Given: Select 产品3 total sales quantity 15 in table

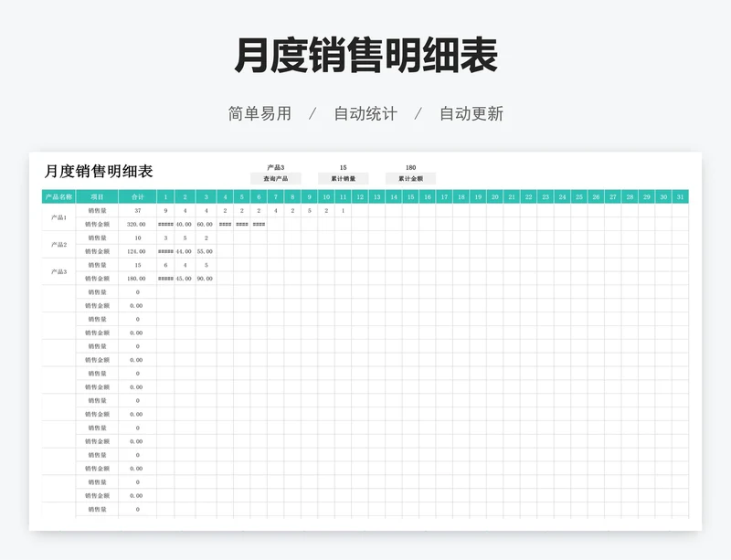Looking at the screenshot, I should pyautogui.click(x=138, y=265).
